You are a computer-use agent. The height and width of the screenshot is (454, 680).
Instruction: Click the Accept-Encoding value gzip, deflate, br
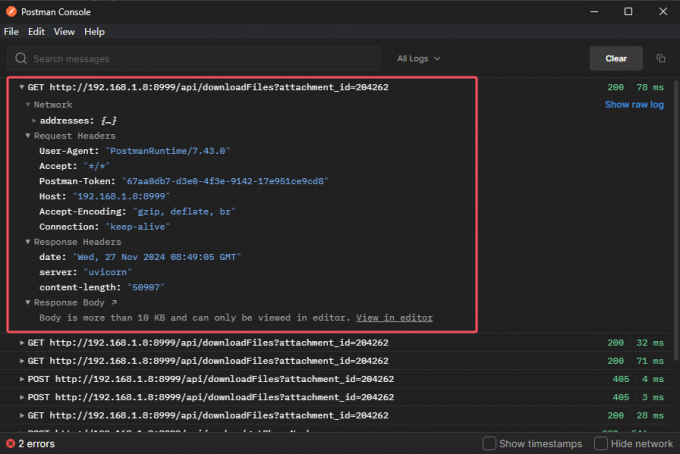184,212
